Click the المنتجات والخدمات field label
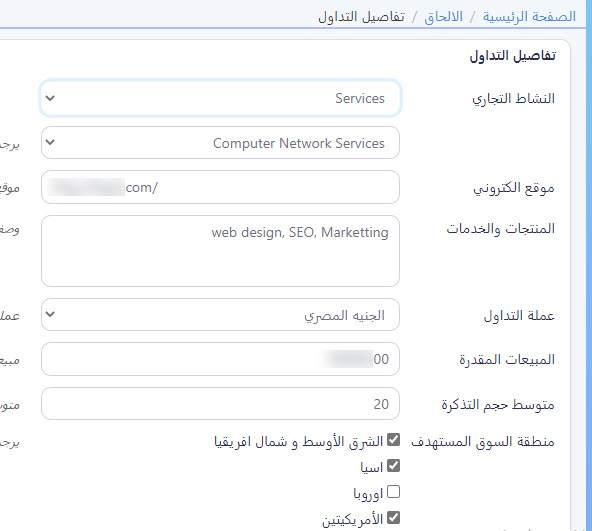 [x=501, y=228]
